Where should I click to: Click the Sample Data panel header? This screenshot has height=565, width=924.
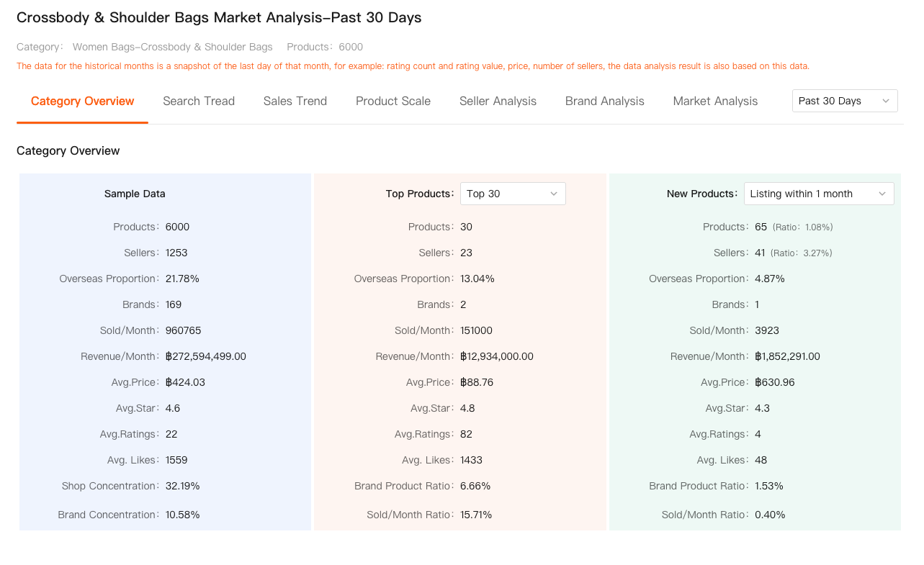(x=135, y=194)
